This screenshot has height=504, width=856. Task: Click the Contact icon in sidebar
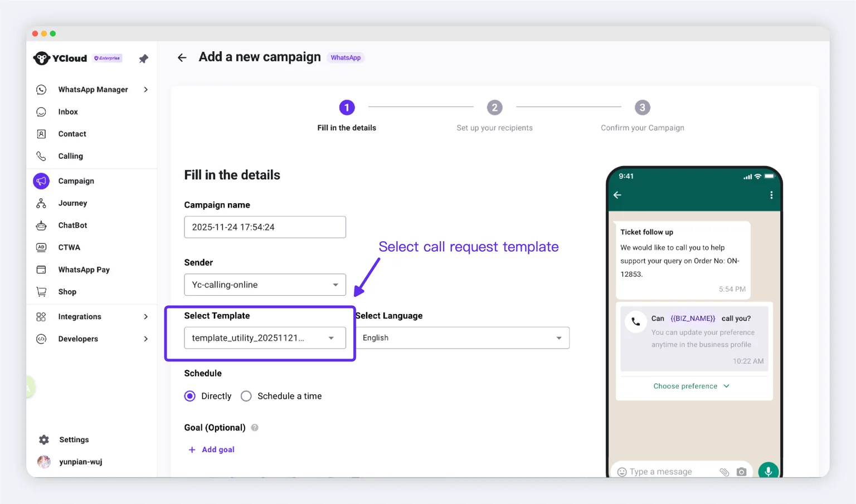pyautogui.click(x=41, y=134)
